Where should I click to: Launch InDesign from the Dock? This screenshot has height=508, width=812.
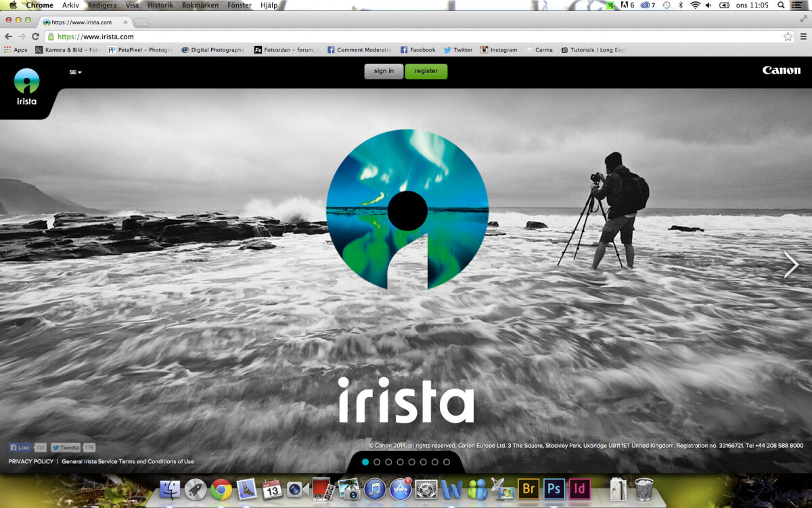(x=580, y=488)
